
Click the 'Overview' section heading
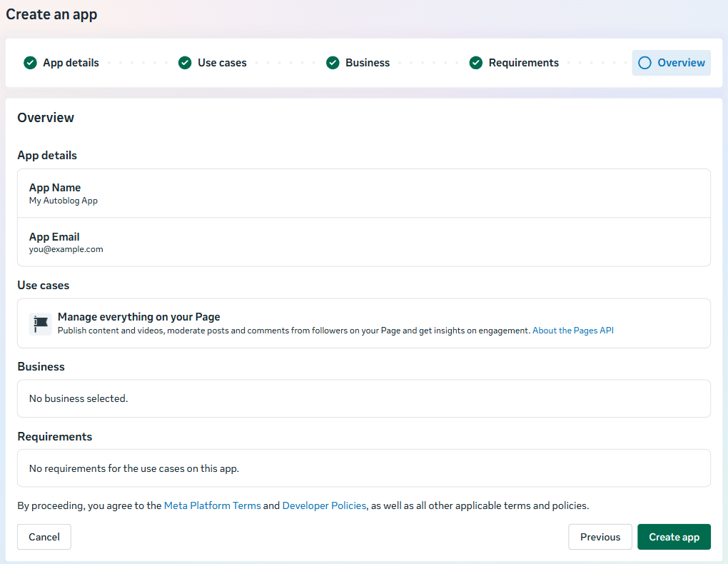pos(46,118)
